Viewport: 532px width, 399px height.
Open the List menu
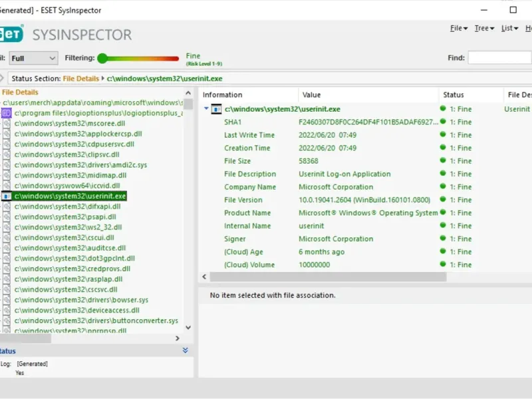point(509,29)
